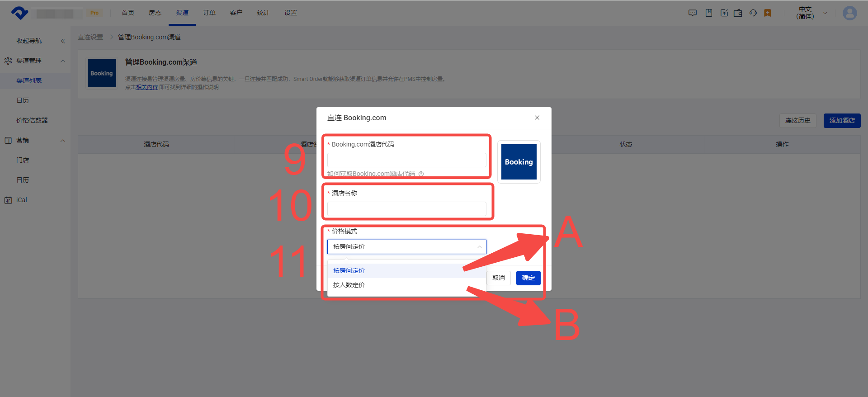Open the 相关内容 link
The width and height of the screenshot is (868, 397).
coord(147,87)
